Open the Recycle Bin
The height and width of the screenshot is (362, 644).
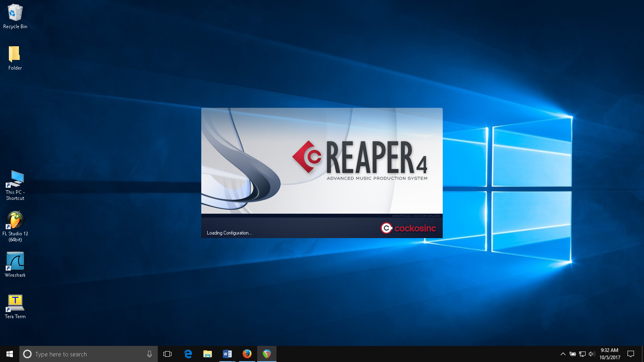pos(15,12)
